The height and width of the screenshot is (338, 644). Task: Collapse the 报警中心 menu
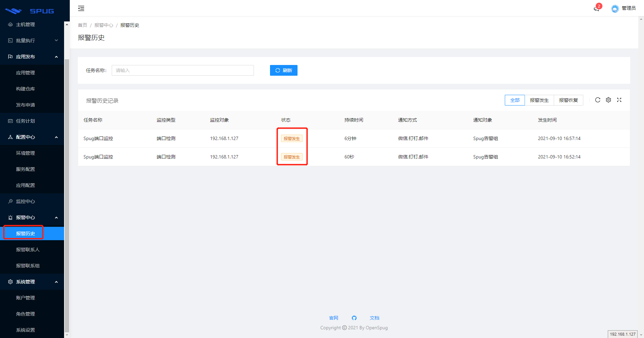coord(32,217)
